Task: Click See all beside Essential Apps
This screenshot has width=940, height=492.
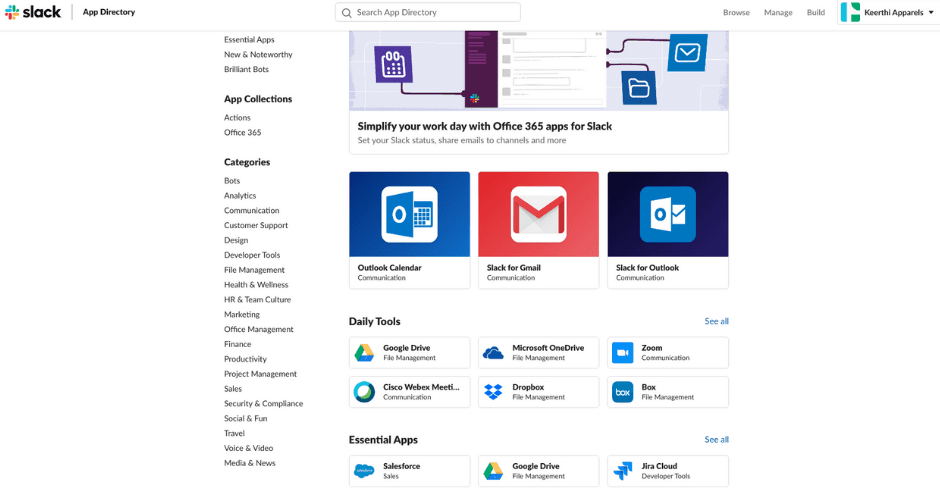Action: 716,440
